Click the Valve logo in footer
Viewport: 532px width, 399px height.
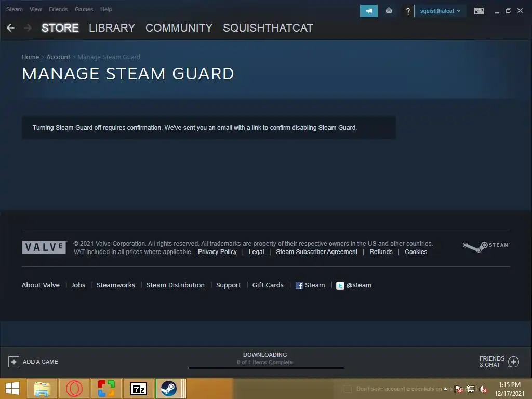click(44, 247)
